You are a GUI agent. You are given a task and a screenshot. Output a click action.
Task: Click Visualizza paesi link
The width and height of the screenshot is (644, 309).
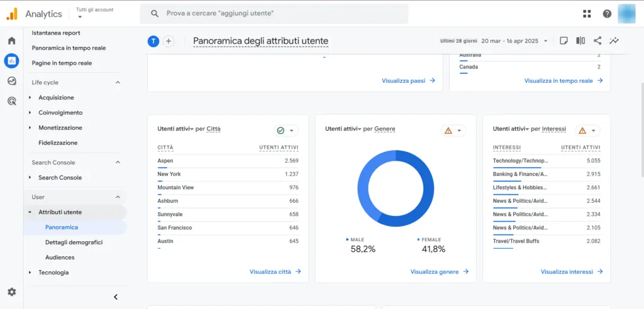[x=408, y=81]
